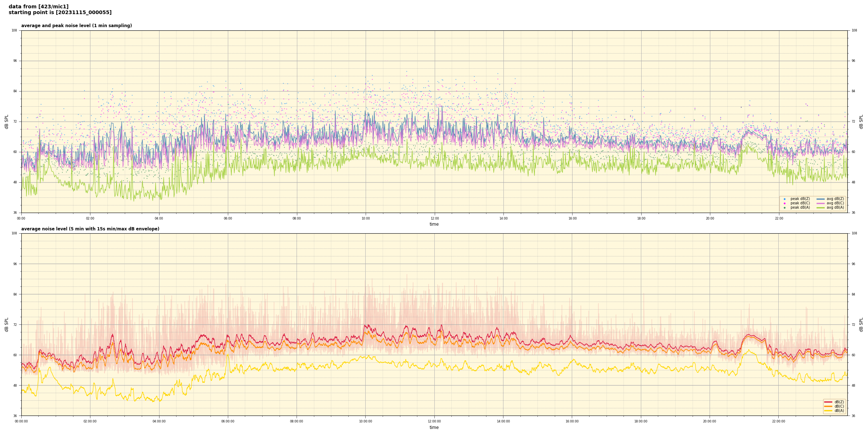Click the peak dB(A) green legend dot
Image resolution: width=868 pixels, height=434 pixels.
coord(784,208)
